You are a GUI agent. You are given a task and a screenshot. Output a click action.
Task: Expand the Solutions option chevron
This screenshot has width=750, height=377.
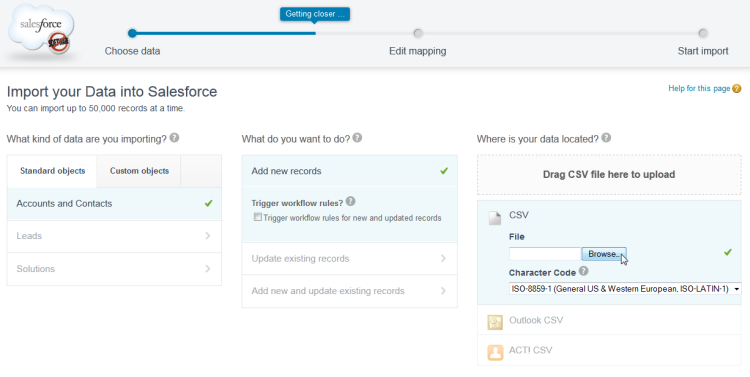208,268
